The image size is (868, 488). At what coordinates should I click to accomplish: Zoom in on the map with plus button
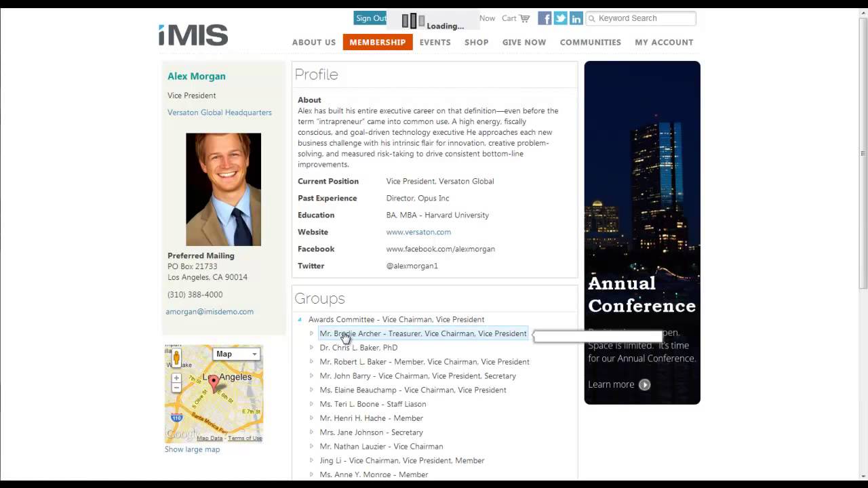pos(176,378)
